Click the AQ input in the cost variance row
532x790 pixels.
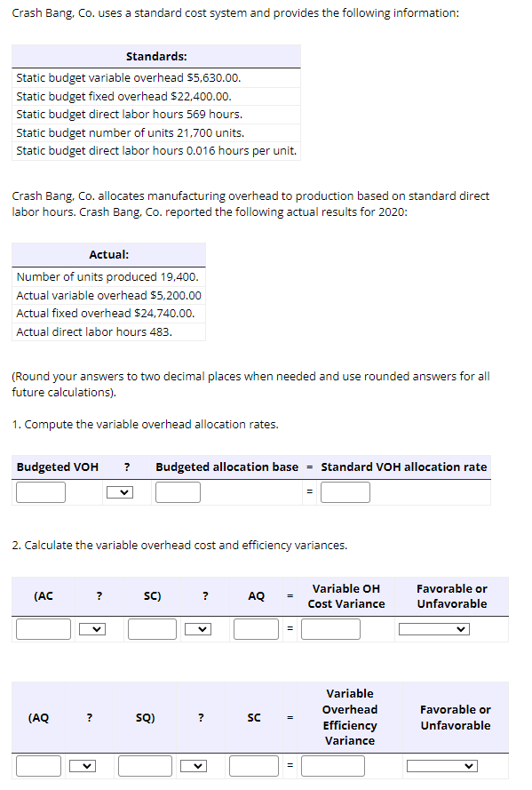pyautogui.click(x=255, y=629)
